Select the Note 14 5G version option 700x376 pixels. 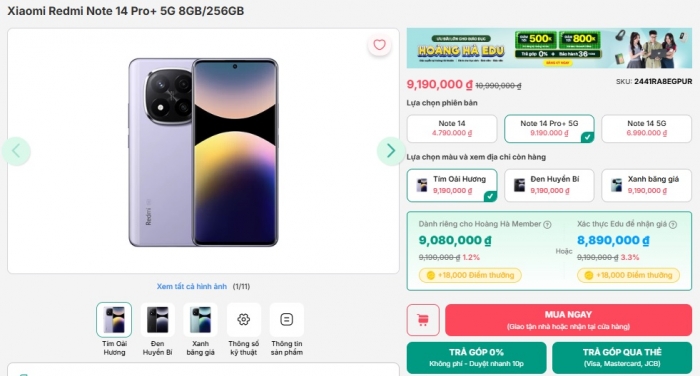click(x=646, y=128)
